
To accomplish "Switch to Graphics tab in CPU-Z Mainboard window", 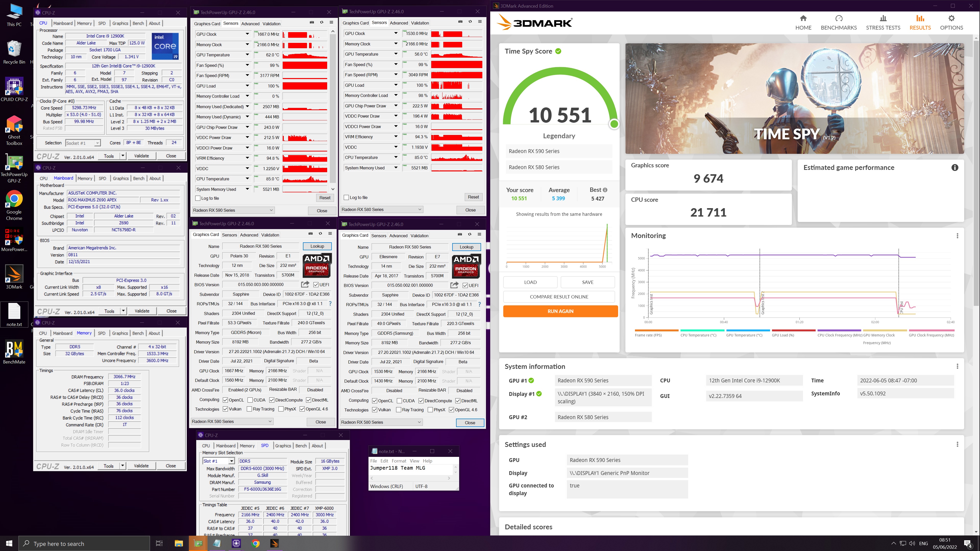I will coord(121,178).
